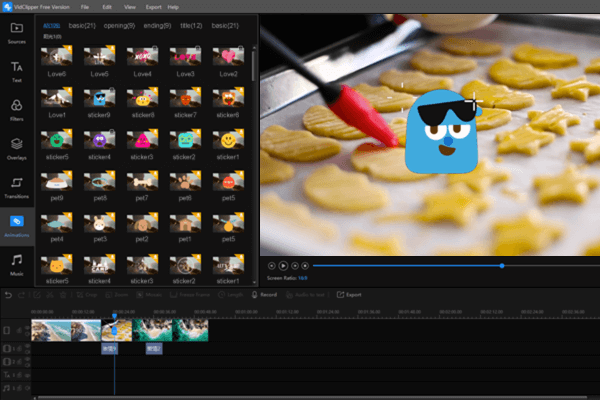This screenshot has width=600, height=400.
Task: Click Export in the timeline toolbar
Action: click(x=349, y=295)
